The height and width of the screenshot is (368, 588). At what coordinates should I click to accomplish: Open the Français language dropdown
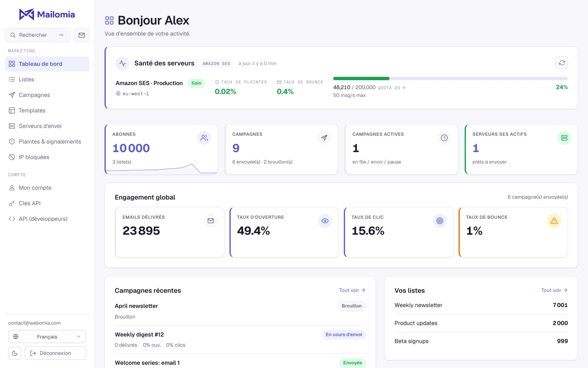[x=47, y=337]
